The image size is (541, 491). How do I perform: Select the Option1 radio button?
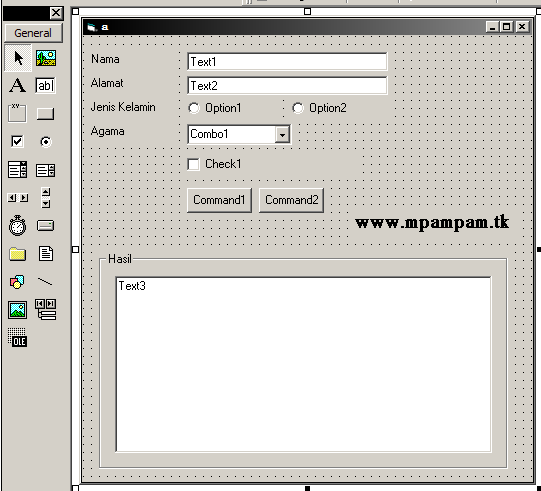pyautogui.click(x=214, y=108)
